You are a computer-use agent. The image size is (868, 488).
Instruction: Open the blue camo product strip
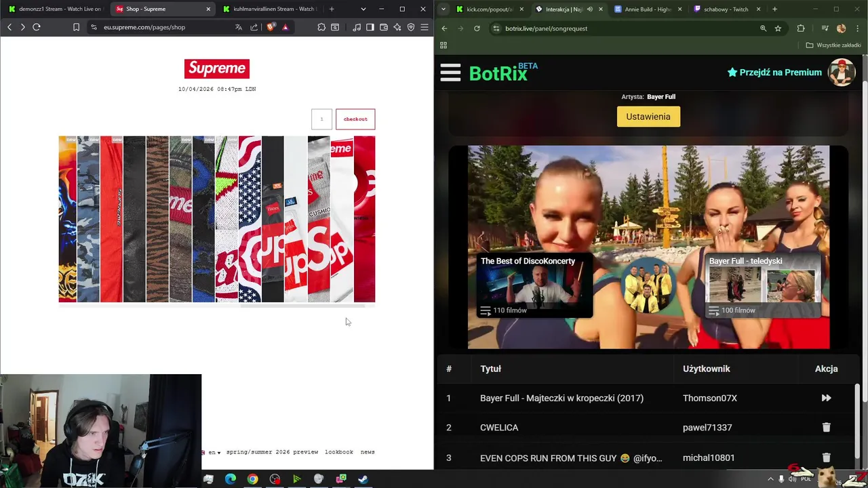[x=88, y=219]
